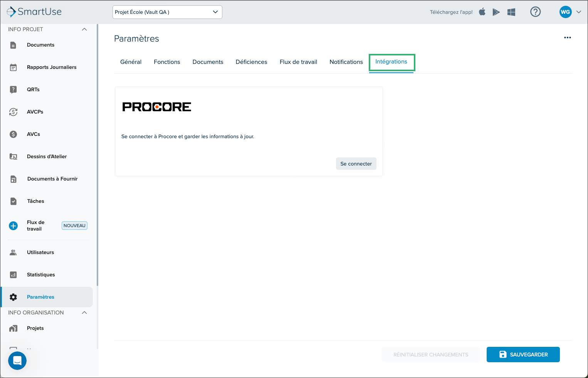The image size is (588, 378).
Task: Open the help question mark icon
Action: coord(536,12)
